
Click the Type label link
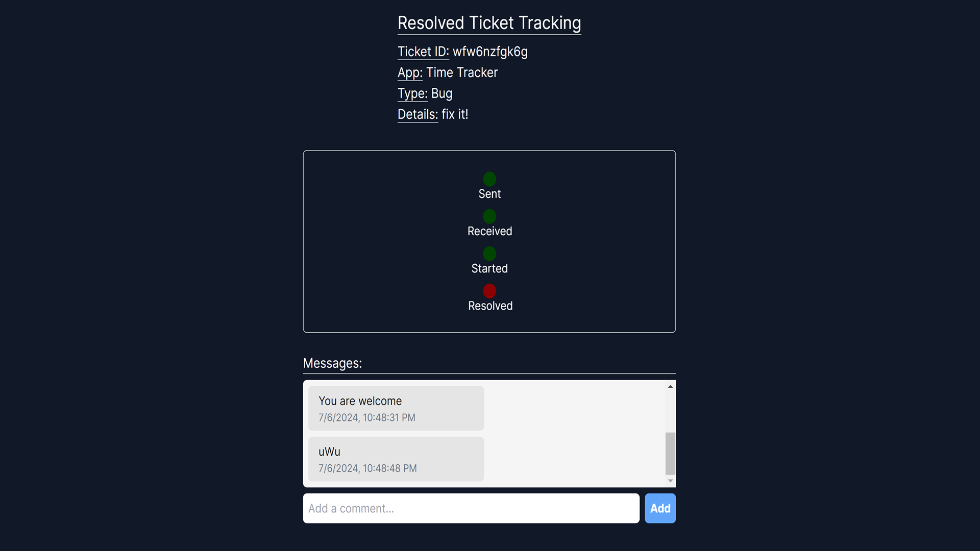tap(412, 93)
